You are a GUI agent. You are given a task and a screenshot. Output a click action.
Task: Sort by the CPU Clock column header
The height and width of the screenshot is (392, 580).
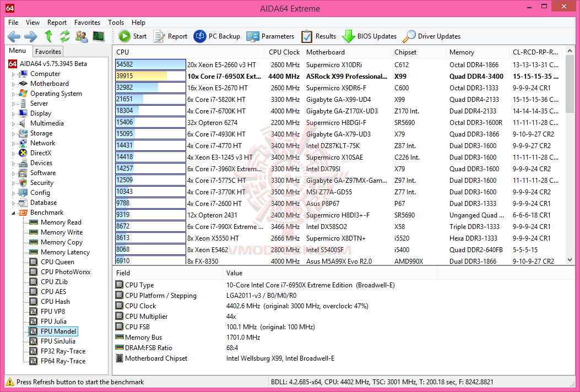284,52
